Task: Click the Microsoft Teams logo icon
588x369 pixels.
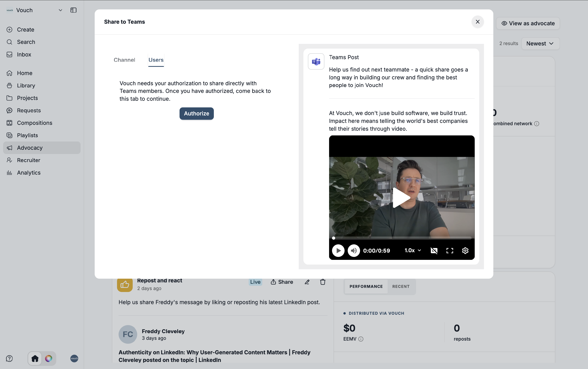Action: click(316, 62)
